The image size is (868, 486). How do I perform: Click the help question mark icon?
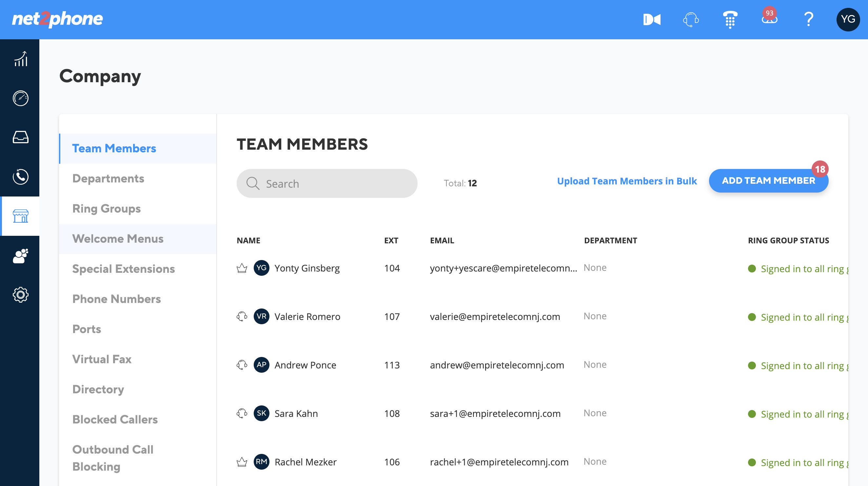(809, 19)
